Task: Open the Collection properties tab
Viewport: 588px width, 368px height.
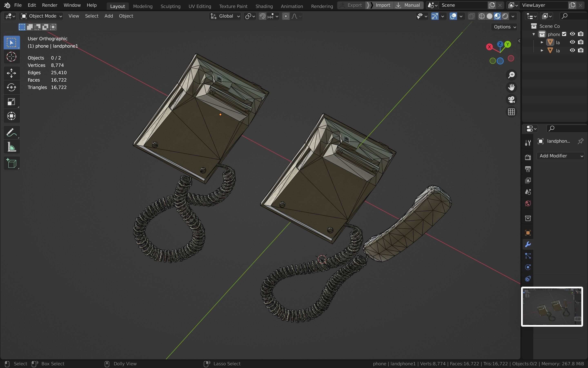Action: tap(528, 218)
